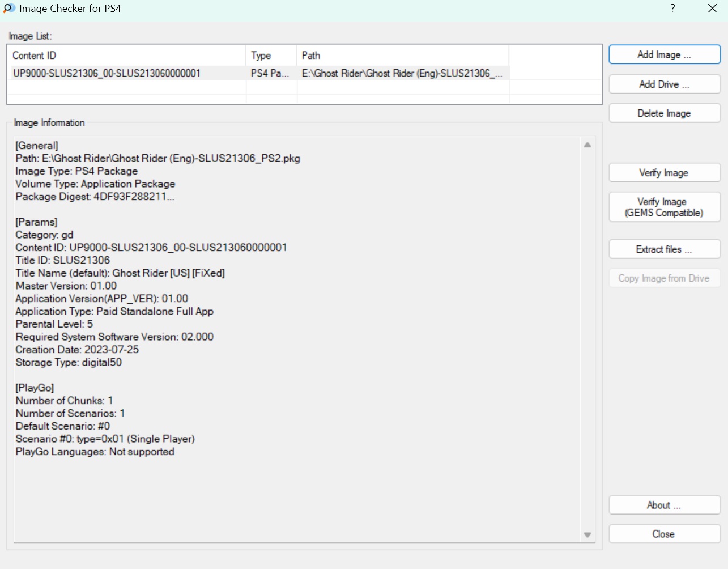Sort list by Path column header

[403, 56]
